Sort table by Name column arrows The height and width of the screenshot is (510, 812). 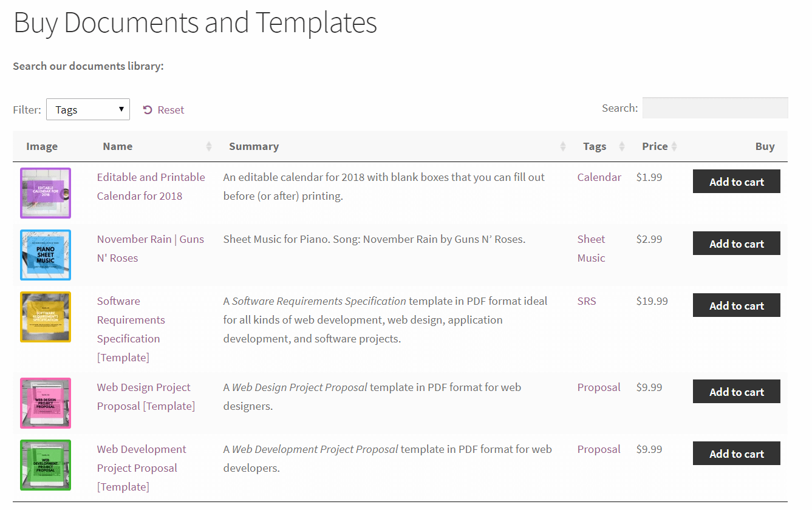tap(209, 146)
